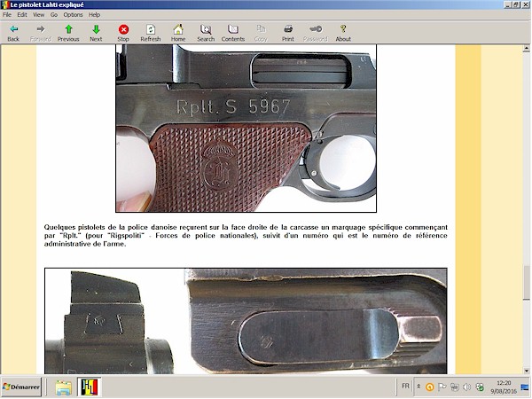532x399 pixels.
Task: Advance with the green Next arrow
Action: [x=96, y=34]
